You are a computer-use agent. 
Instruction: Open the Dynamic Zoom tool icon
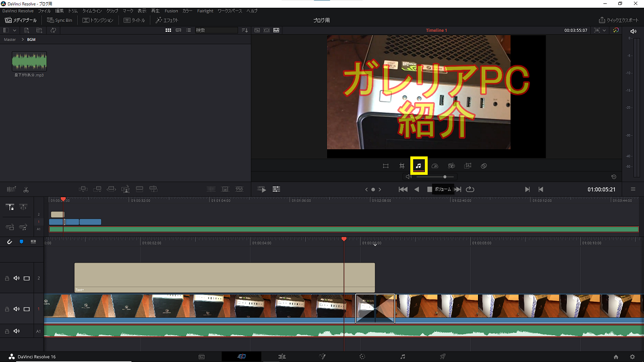(468, 166)
